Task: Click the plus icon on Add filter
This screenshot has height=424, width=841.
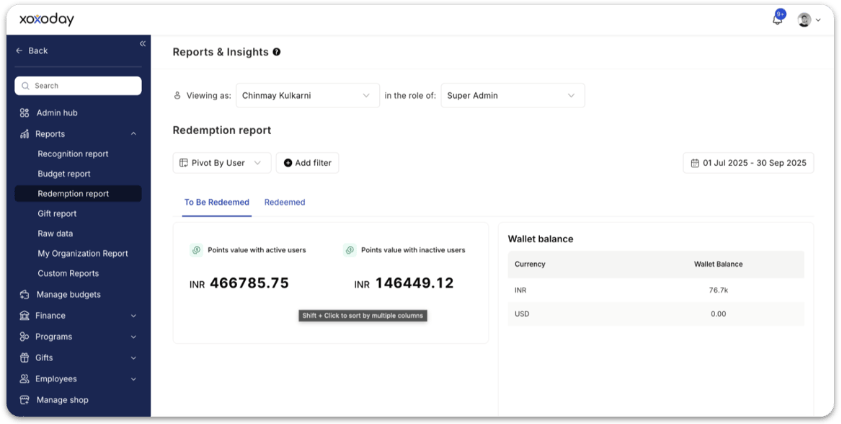Action: [288, 163]
